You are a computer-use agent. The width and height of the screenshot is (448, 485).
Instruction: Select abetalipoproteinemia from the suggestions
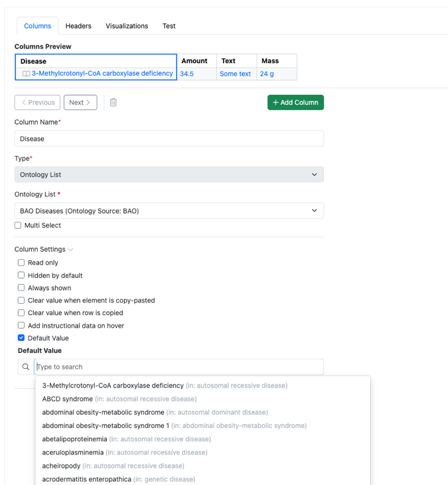click(x=202, y=439)
